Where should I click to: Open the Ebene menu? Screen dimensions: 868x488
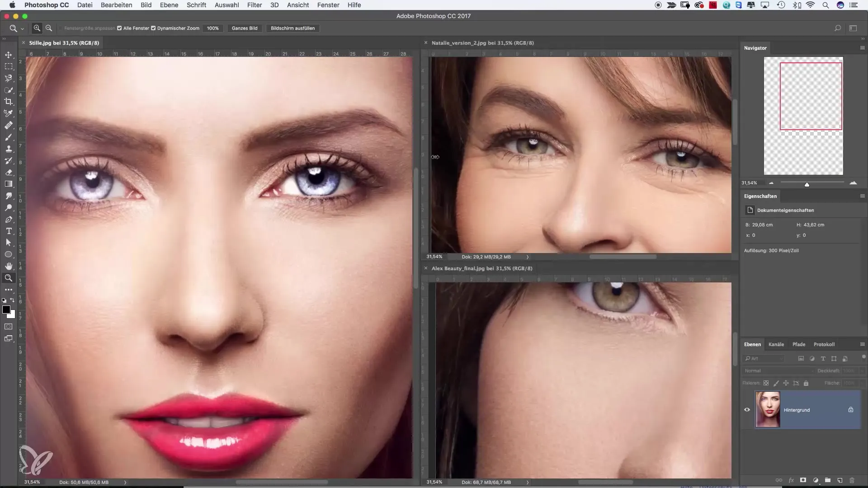(169, 5)
